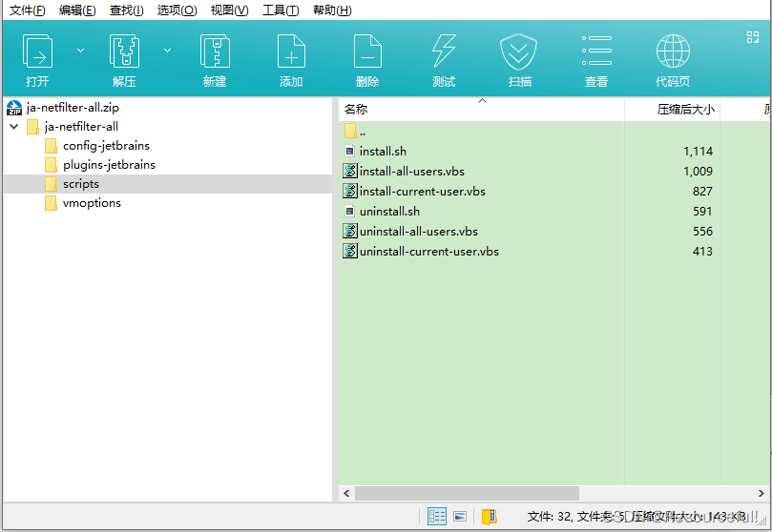Click the uninstall-all-users.vbs script icon
The image size is (772, 532).
[350, 231]
